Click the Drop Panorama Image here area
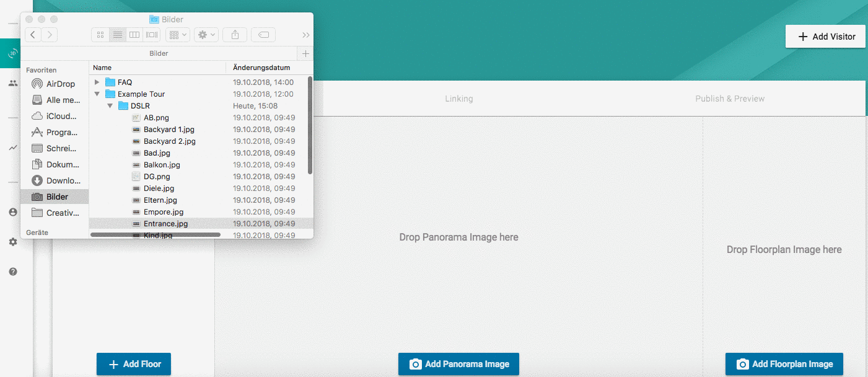 pos(458,237)
